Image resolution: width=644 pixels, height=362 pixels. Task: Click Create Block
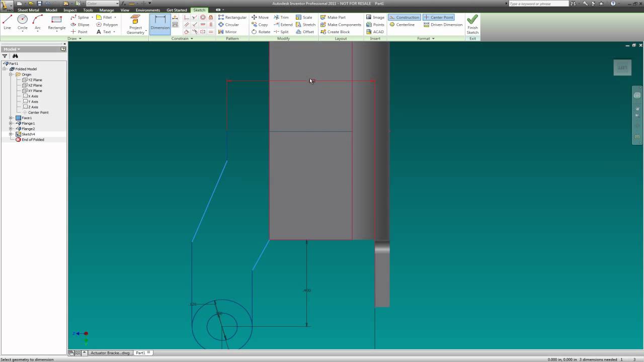point(335,32)
